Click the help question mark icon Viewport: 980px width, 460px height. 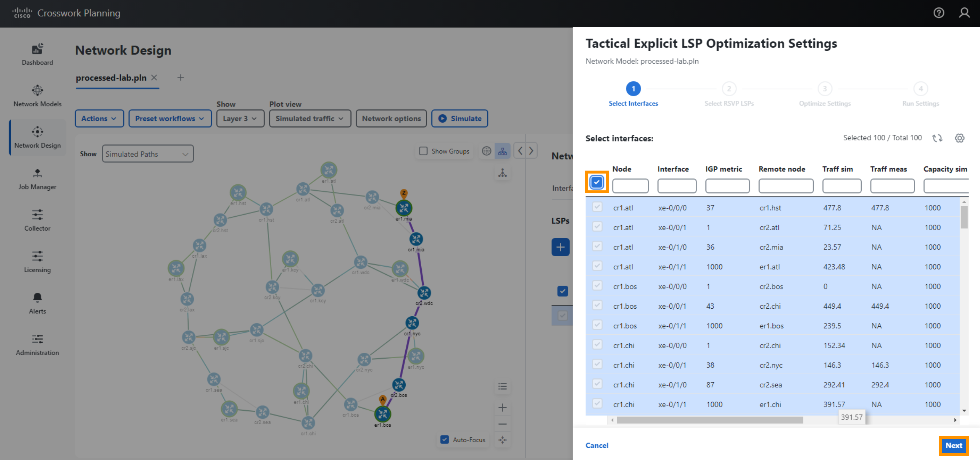[x=939, y=13]
